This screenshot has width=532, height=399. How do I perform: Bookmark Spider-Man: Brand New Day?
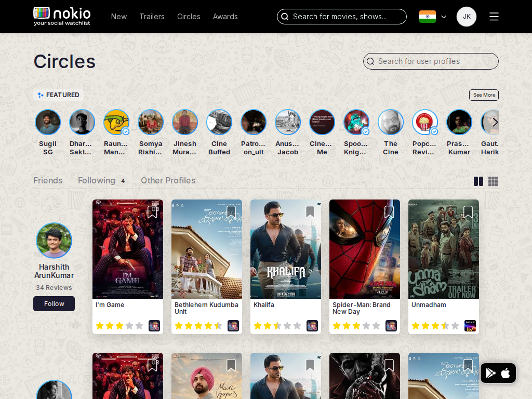(x=389, y=212)
